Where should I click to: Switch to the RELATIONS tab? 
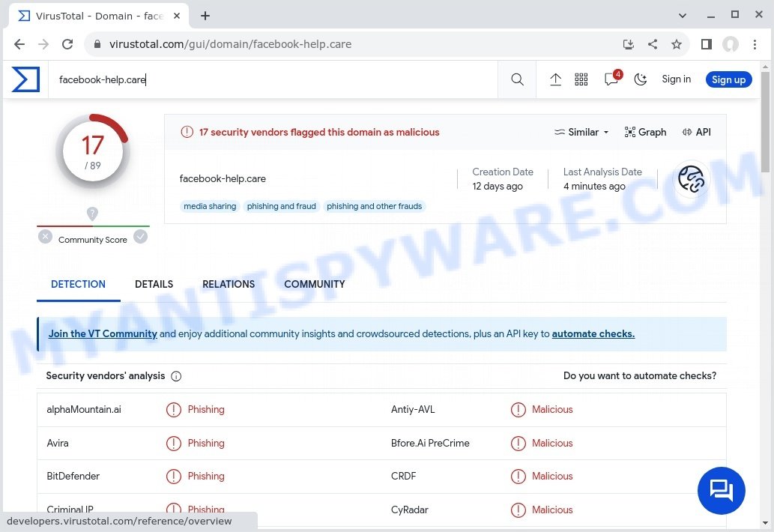point(229,284)
